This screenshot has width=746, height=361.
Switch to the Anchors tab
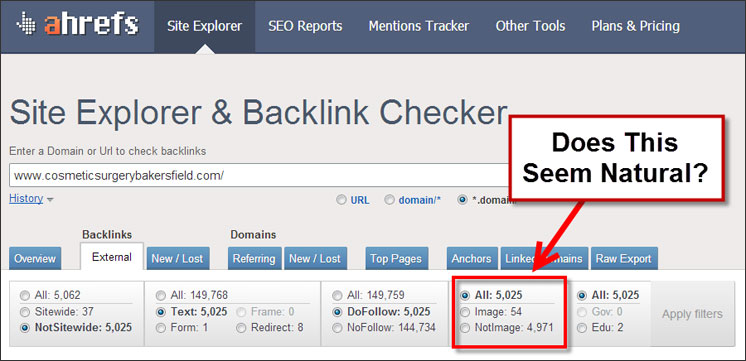(x=471, y=259)
